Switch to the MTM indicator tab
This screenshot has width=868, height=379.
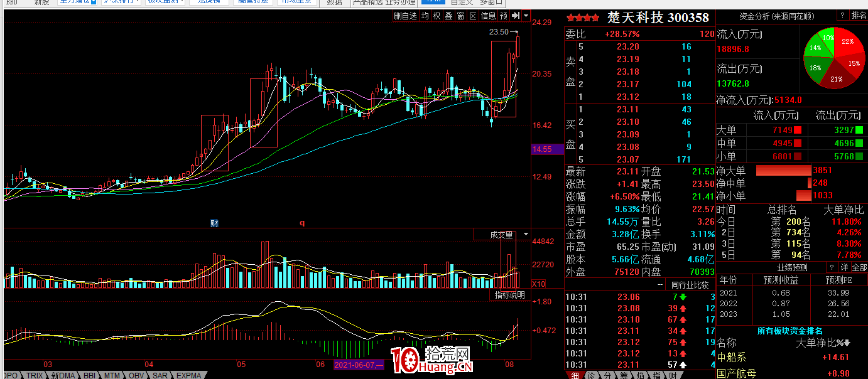112,375
